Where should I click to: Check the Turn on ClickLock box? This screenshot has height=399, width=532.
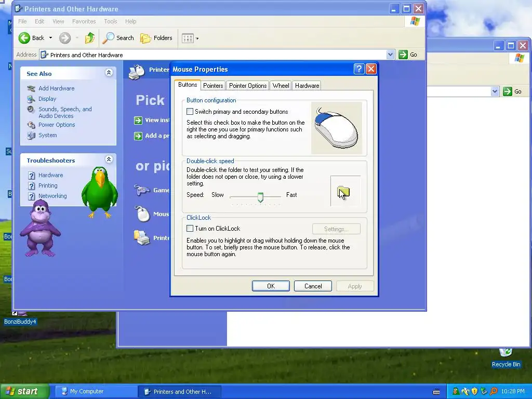tap(190, 229)
